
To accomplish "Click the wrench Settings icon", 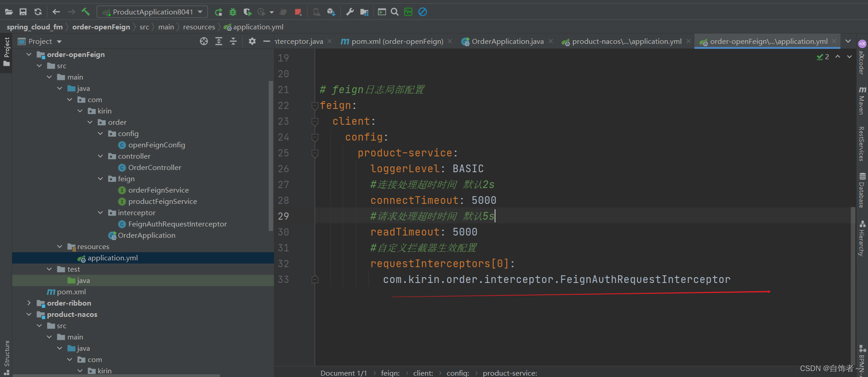I will click(x=350, y=12).
